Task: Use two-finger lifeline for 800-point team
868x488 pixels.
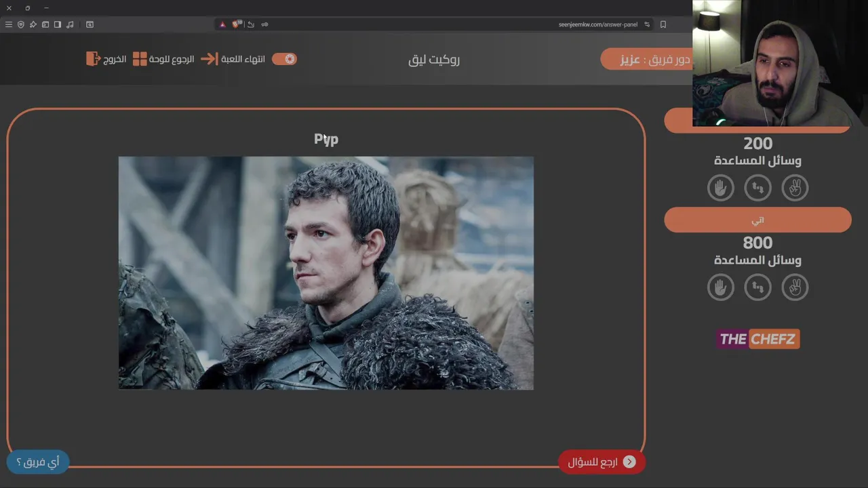Action: tap(795, 287)
